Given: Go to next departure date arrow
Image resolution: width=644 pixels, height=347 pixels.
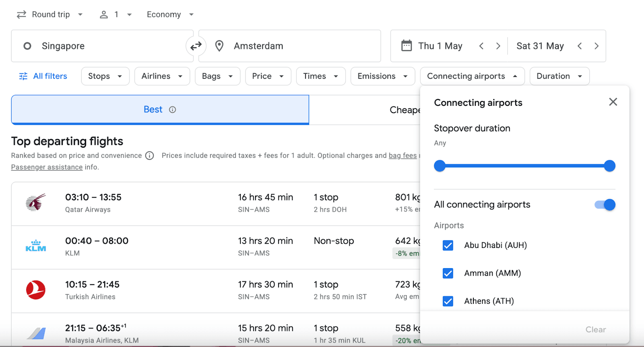Looking at the screenshot, I should pos(498,46).
